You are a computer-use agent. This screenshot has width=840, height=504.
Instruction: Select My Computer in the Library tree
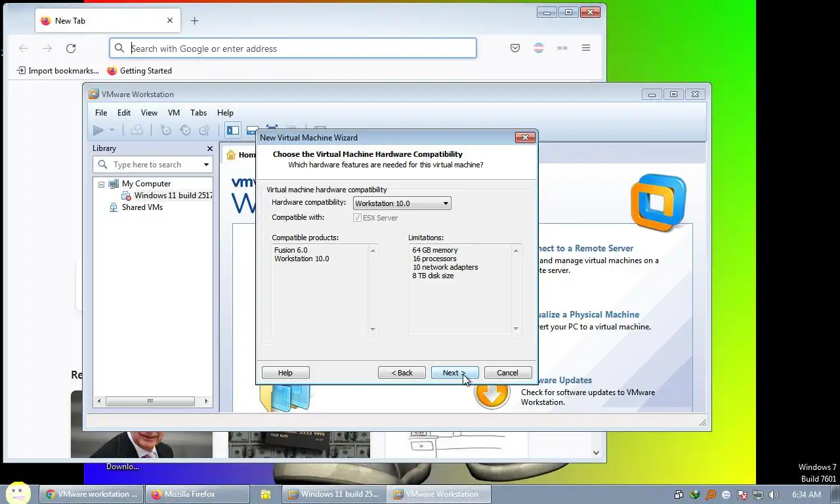click(146, 184)
